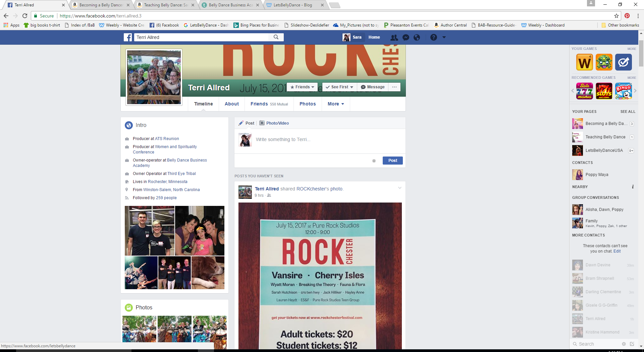Switch to Becoming a Belly Dancer browser tab
The image size is (644, 352).
101,5
